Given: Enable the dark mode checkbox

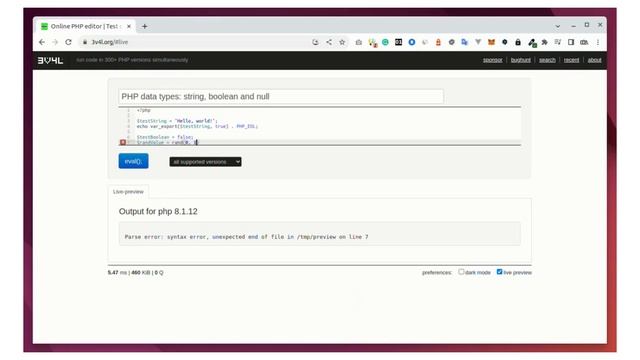Looking at the screenshot, I should [461, 272].
